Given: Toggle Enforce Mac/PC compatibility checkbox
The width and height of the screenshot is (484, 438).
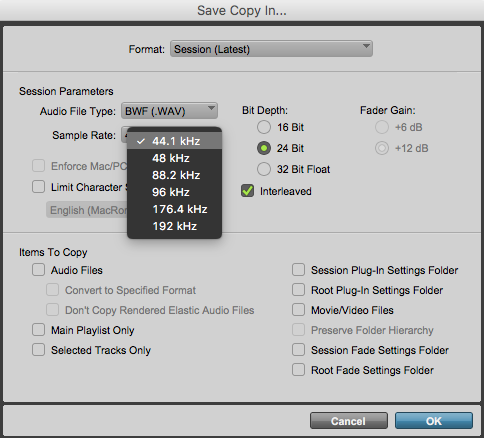Looking at the screenshot, I should click(x=38, y=166).
